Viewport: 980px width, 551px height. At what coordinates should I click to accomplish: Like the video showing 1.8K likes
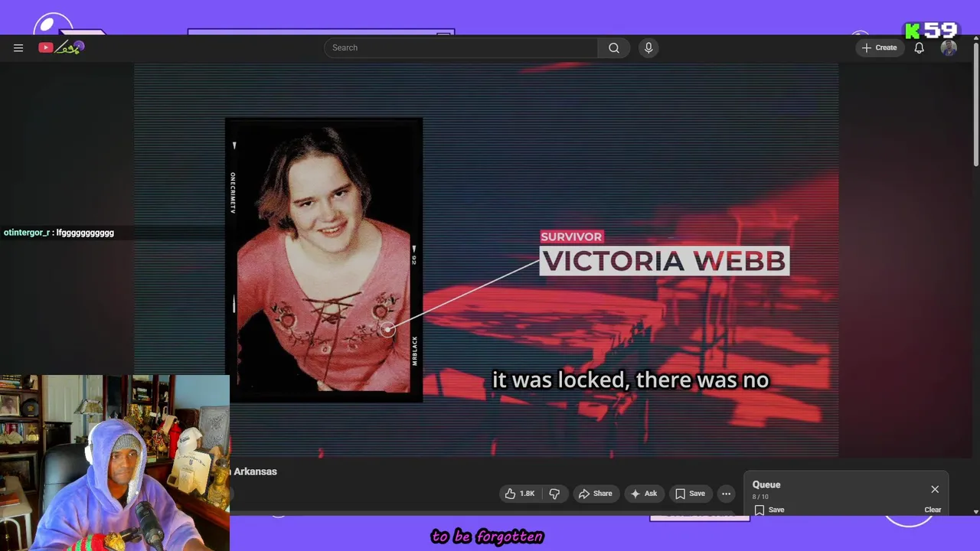519,494
